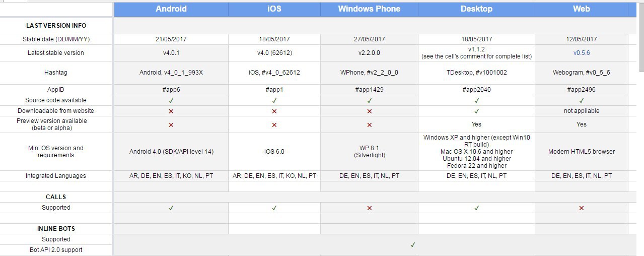
Task: Select the Windows Phone column header
Action: pyautogui.click(x=369, y=9)
